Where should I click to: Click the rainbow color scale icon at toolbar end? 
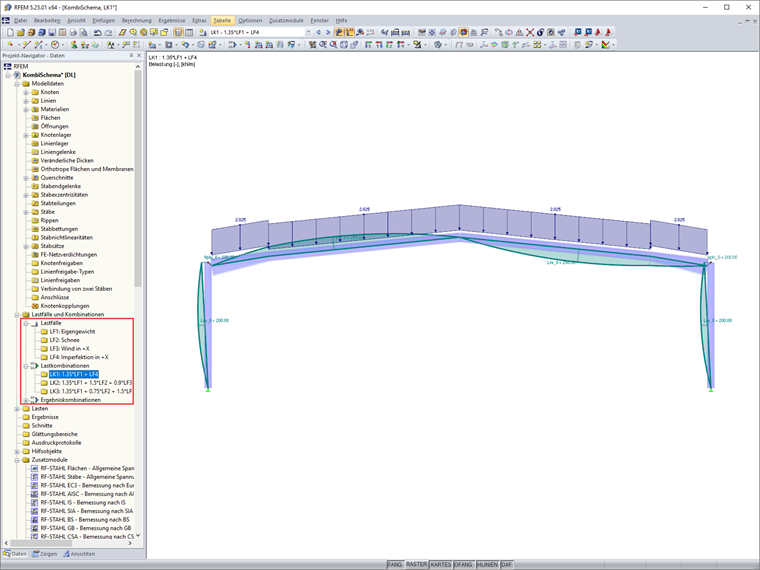click(605, 45)
